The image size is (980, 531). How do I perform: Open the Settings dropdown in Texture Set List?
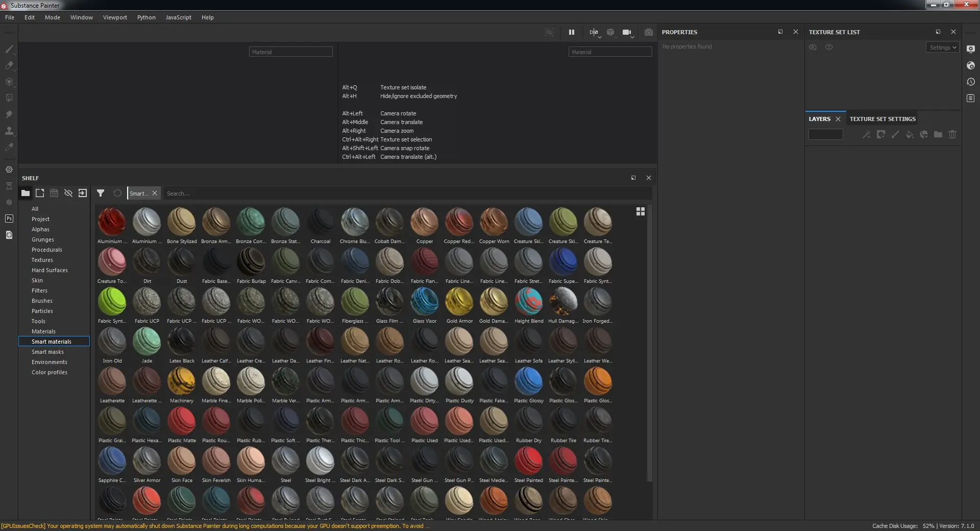[x=942, y=47]
